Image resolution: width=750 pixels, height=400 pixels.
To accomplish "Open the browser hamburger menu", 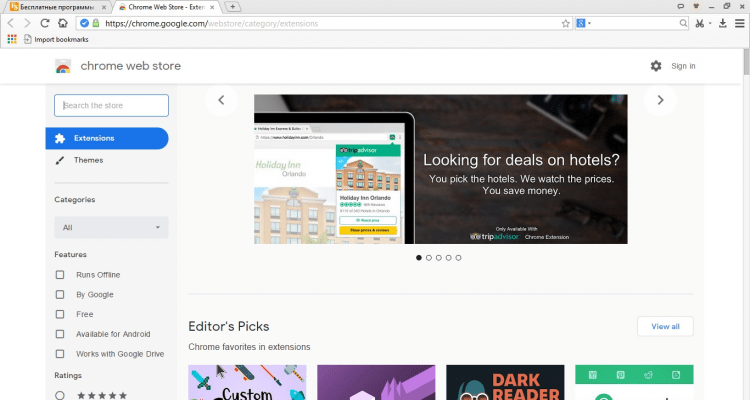I will [739, 23].
